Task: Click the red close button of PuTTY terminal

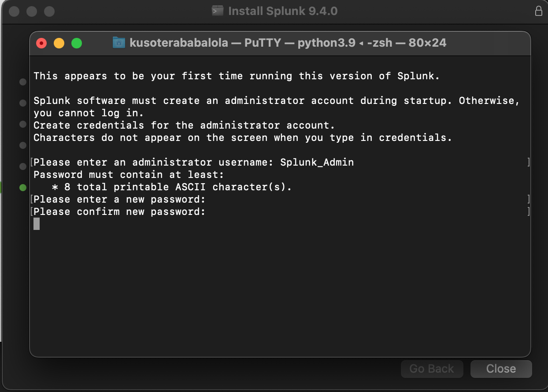Action: click(x=41, y=43)
